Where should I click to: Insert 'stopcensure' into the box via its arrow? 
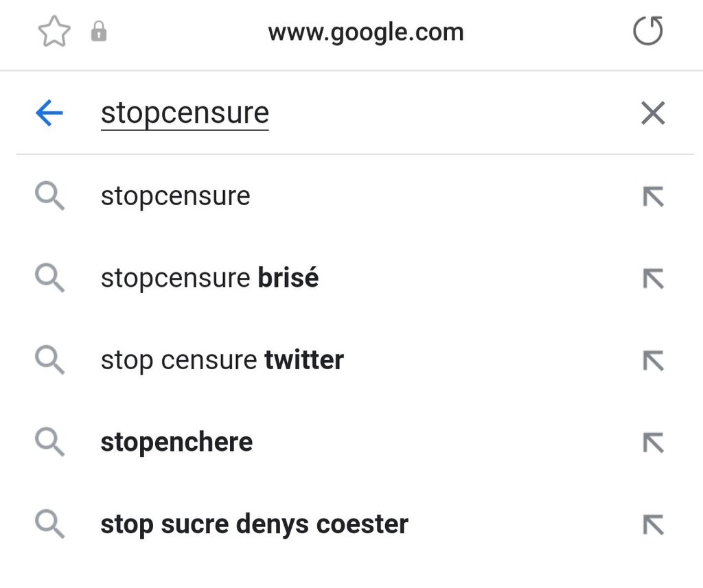tap(653, 198)
